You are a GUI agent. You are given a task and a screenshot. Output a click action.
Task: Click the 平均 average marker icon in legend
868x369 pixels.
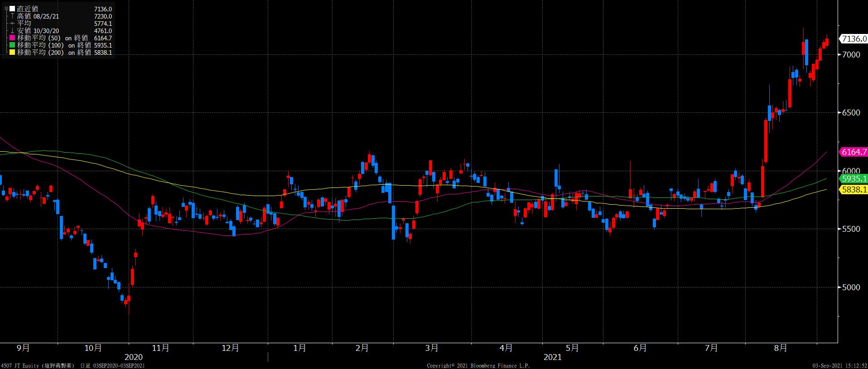pos(12,24)
